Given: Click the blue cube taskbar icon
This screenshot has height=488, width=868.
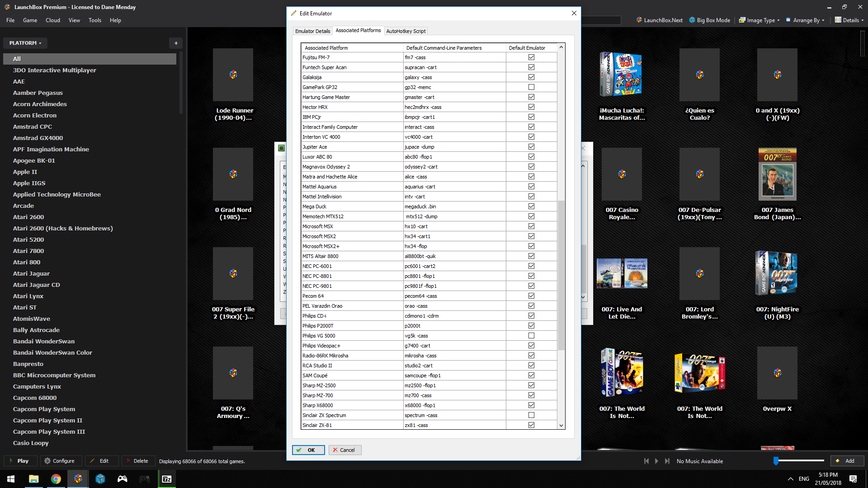Looking at the screenshot, I should pos(100,479).
